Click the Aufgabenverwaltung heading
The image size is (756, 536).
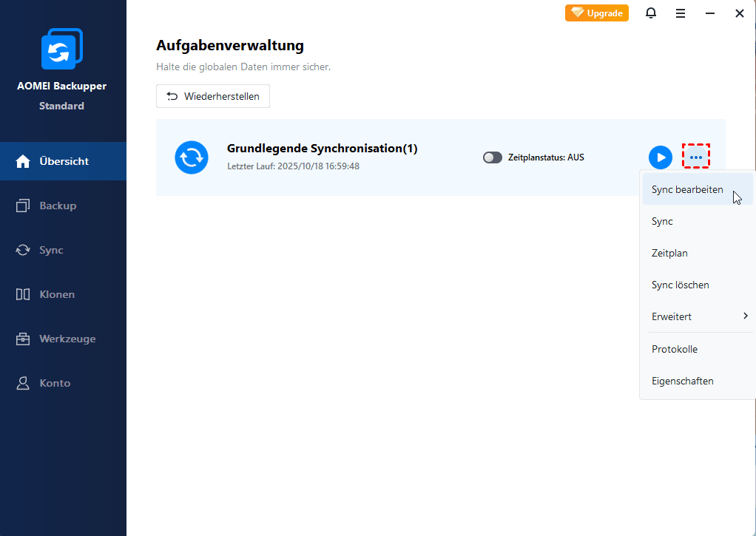230,45
